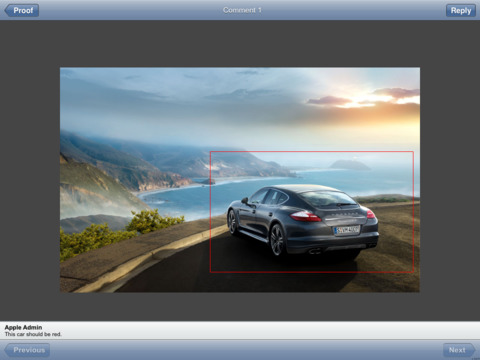Image resolution: width=480 pixels, height=360 pixels.
Task: Advance to the Next comment
Action: point(459,350)
